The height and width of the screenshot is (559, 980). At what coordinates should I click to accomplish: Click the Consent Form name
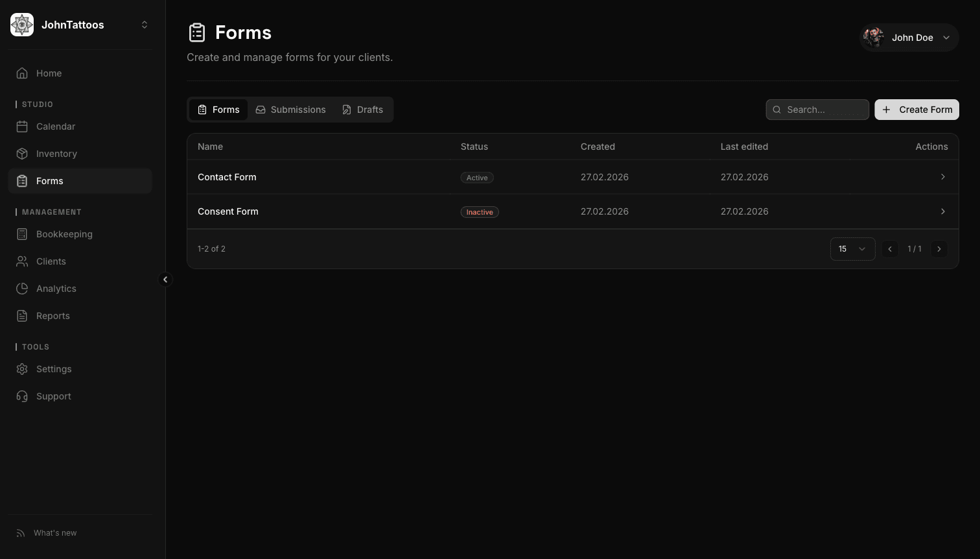pos(228,211)
